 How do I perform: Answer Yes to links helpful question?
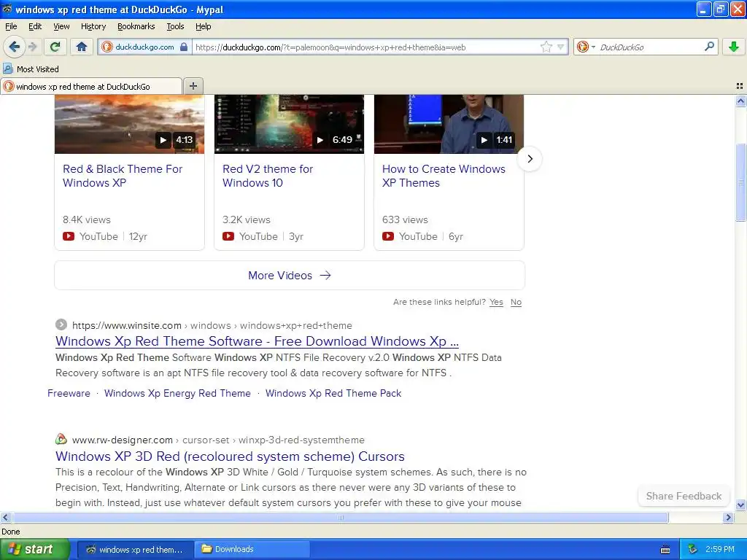pos(496,302)
